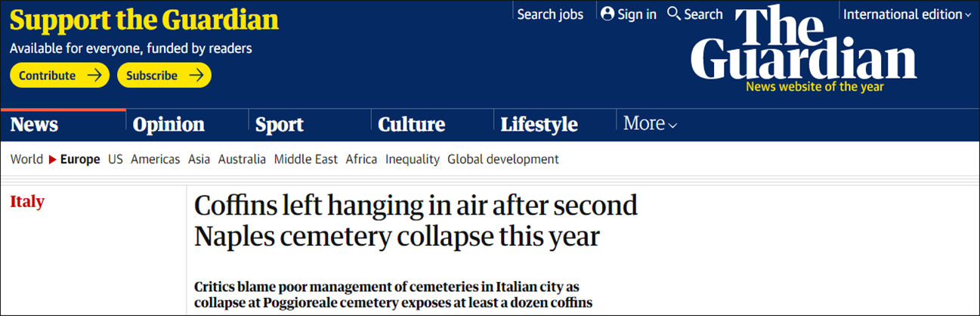This screenshot has height=316, width=980.
Task: Open the Culture section tab
Action: tap(411, 125)
